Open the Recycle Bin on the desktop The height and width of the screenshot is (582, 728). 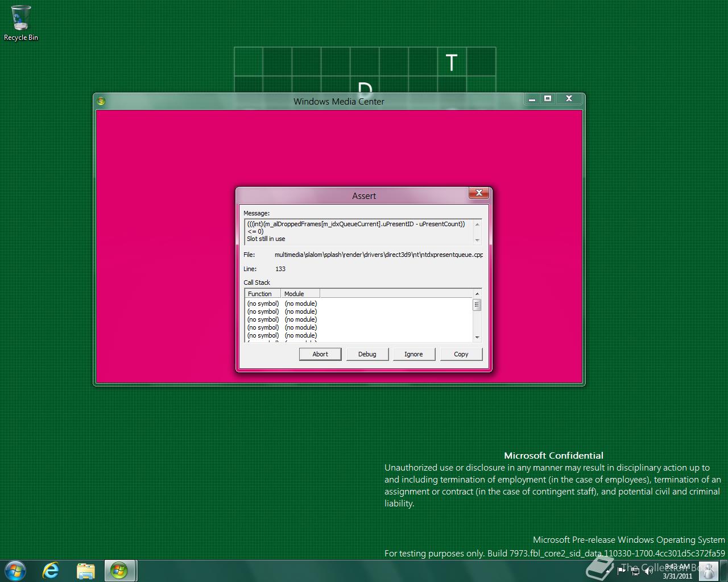pos(21,23)
